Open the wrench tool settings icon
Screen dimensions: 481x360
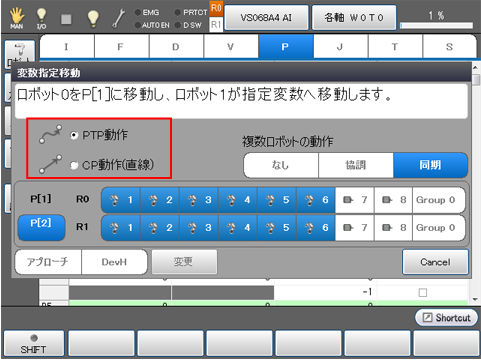click(x=118, y=18)
